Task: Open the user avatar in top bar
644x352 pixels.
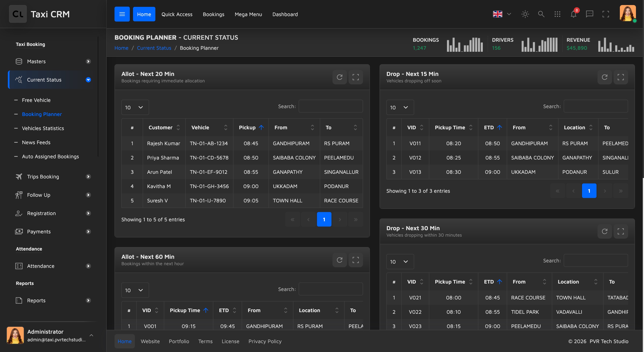Action: (627, 13)
